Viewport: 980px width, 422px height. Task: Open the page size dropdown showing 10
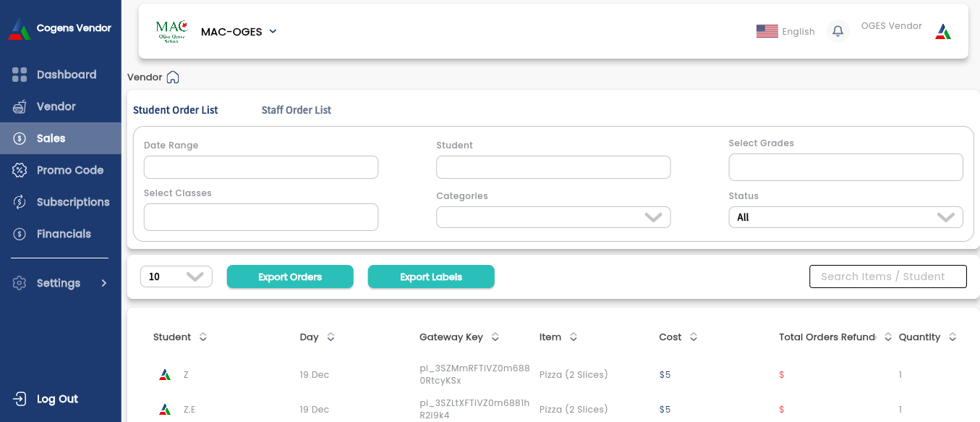click(176, 277)
